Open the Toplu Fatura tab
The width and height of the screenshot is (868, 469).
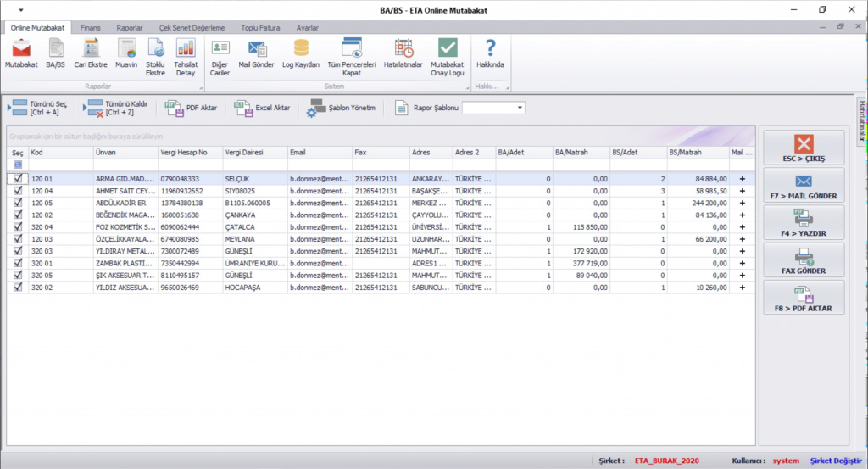click(260, 28)
